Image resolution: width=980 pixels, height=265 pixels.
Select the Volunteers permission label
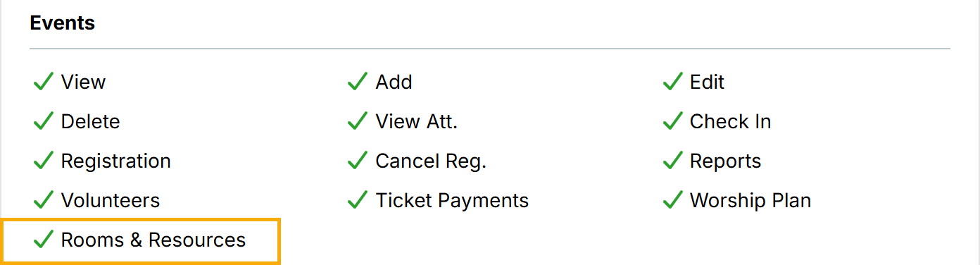(x=111, y=200)
